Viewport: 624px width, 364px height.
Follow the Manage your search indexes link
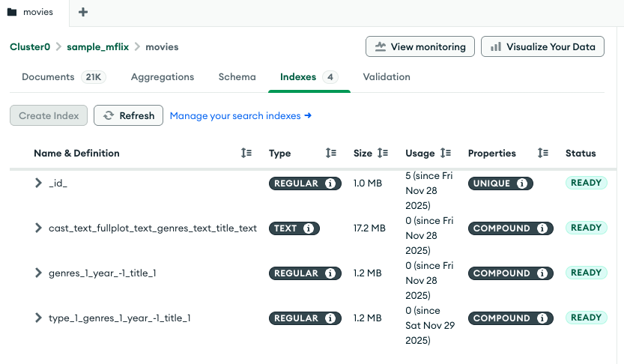click(240, 116)
